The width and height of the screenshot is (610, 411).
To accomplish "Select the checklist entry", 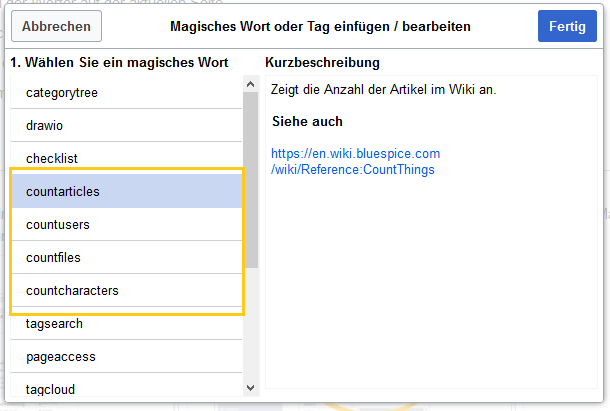I will [126, 158].
